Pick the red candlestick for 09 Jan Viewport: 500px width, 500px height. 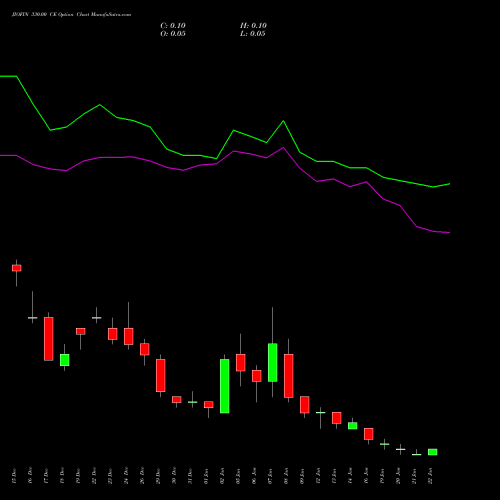click(305, 405)
